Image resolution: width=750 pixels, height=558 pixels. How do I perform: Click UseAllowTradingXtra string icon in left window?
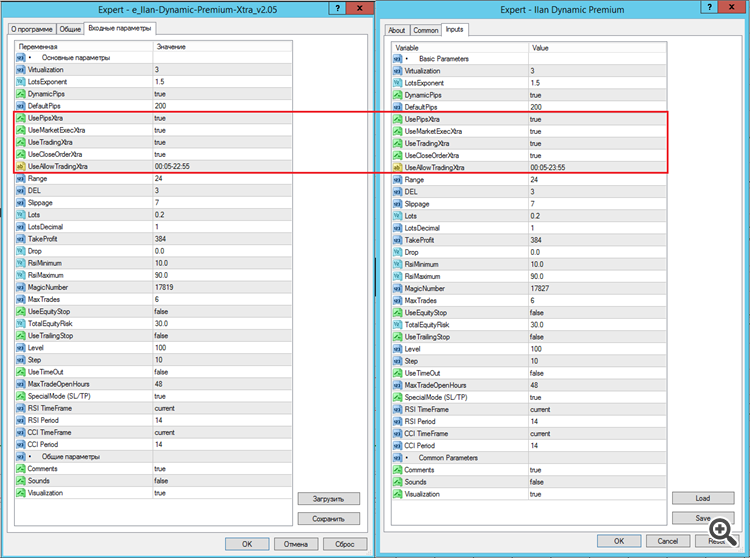click(x=21, y=166)
